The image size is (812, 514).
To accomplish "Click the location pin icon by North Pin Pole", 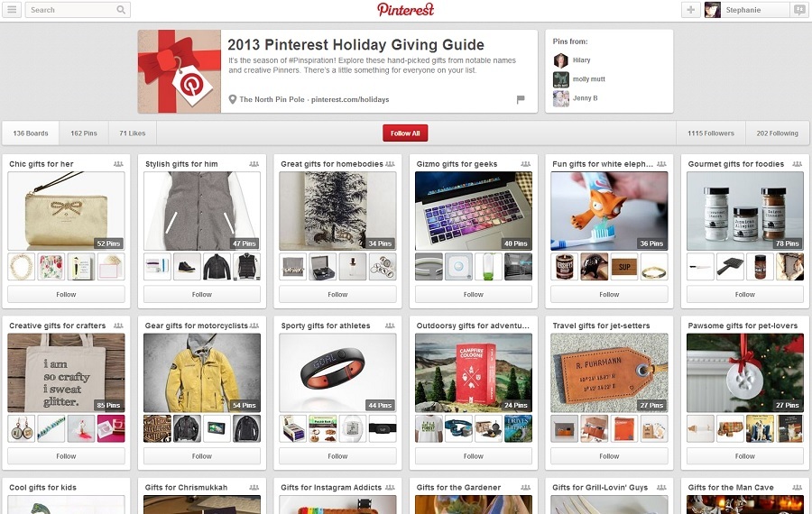I will [233, 99].
